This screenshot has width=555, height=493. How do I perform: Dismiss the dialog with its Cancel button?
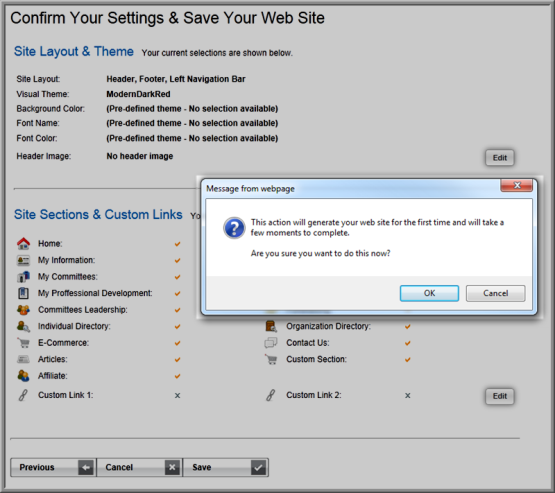[x=496, y=293]
